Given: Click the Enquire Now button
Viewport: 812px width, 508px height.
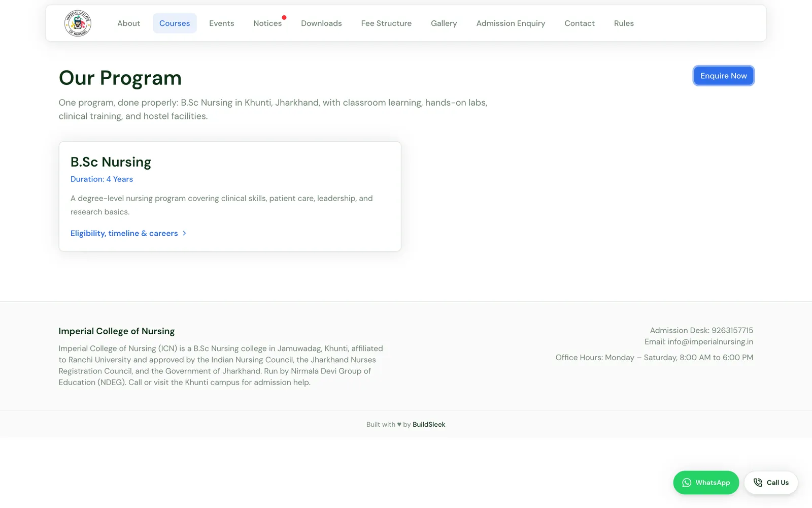Looking at the screenshot, I should click(x=724, y=76).
